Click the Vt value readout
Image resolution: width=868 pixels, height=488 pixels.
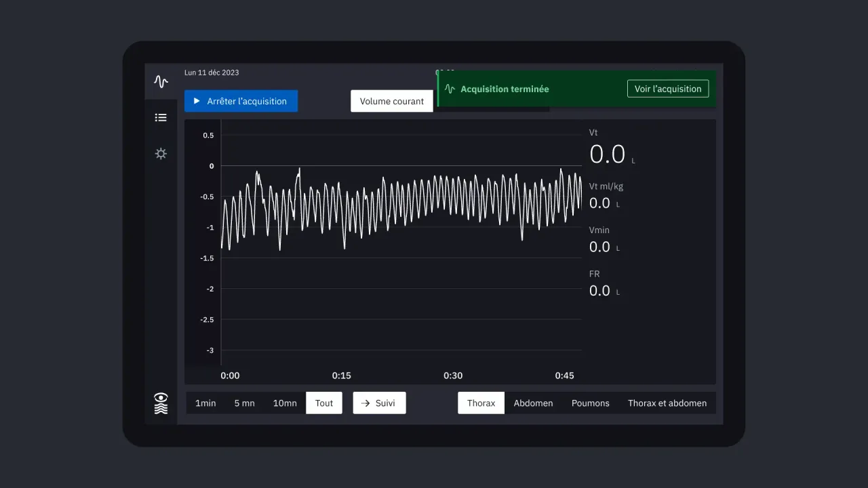click(x=607, y=155)
